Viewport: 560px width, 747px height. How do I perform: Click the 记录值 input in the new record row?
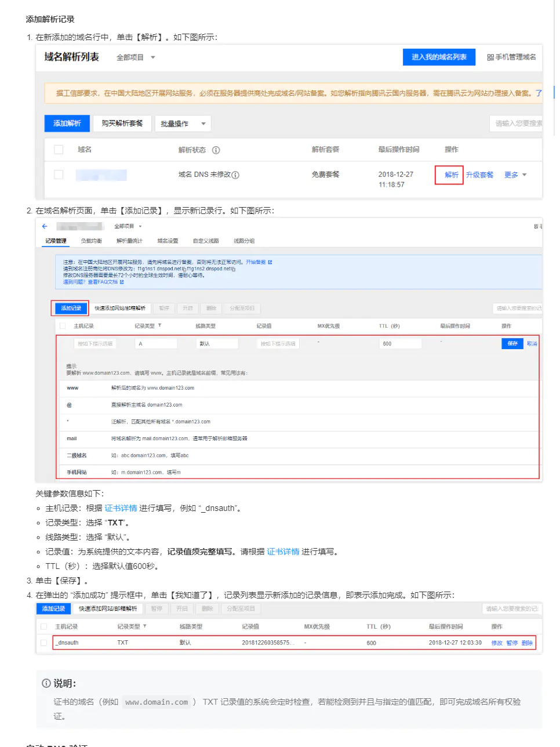[278, 344]
